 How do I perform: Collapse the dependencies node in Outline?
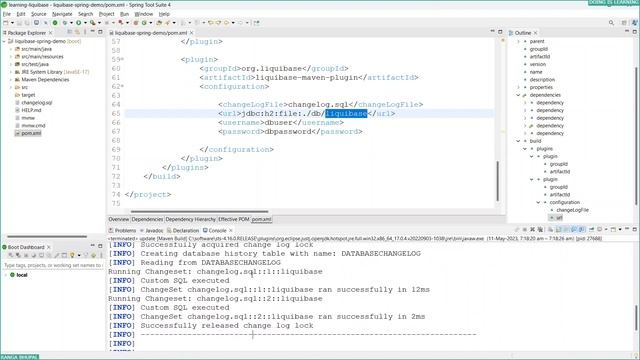(x=518, y=95)
